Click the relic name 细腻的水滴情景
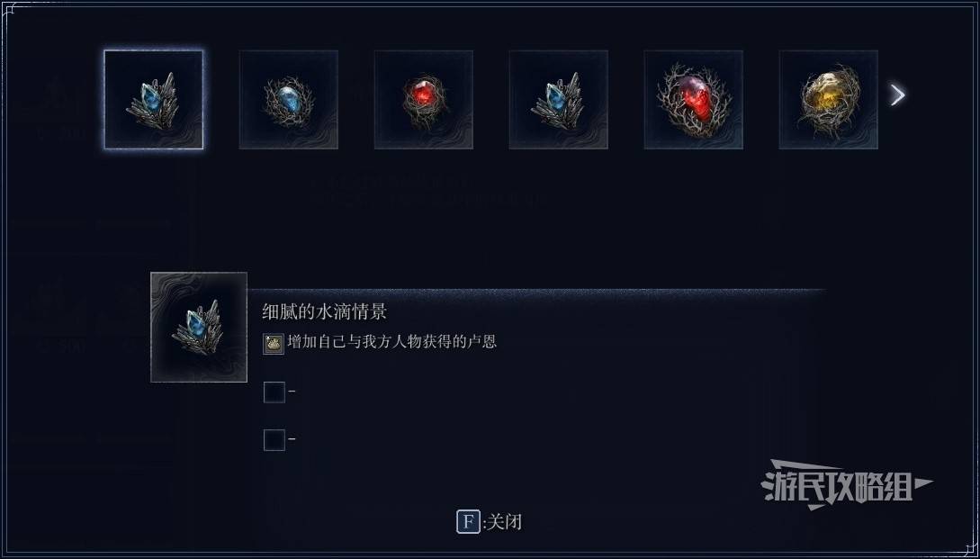Screen dimensions: 980x559 pos(324,312)
